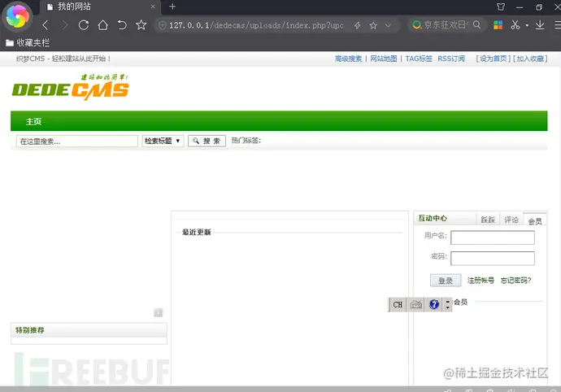Open a new tab with plus button

click(172, 7)
